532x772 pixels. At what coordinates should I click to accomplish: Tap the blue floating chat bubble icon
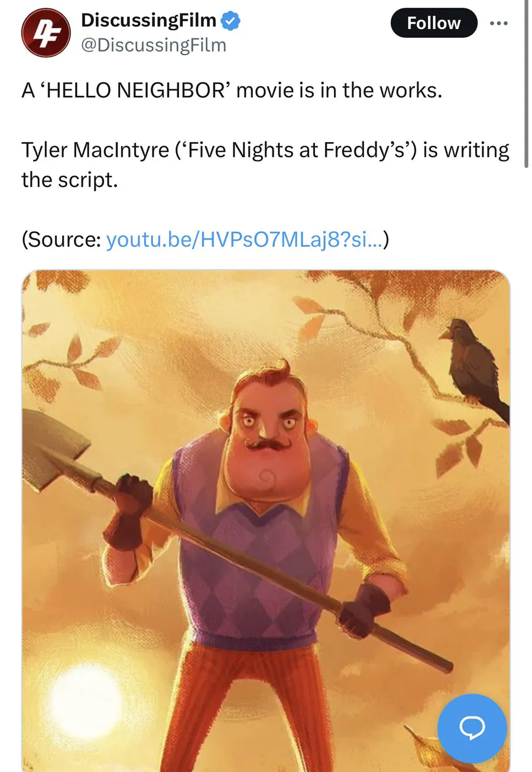pos(472,728)
